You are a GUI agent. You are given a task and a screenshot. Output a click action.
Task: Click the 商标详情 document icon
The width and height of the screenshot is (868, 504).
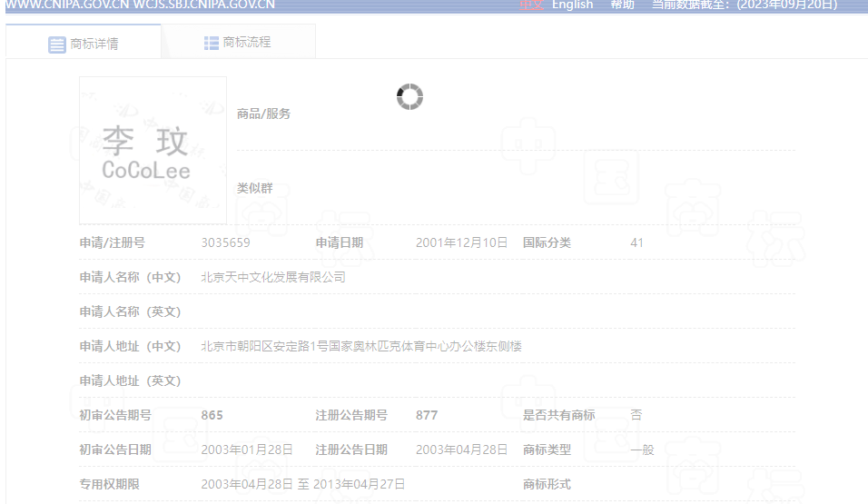(x=56, y=44)
